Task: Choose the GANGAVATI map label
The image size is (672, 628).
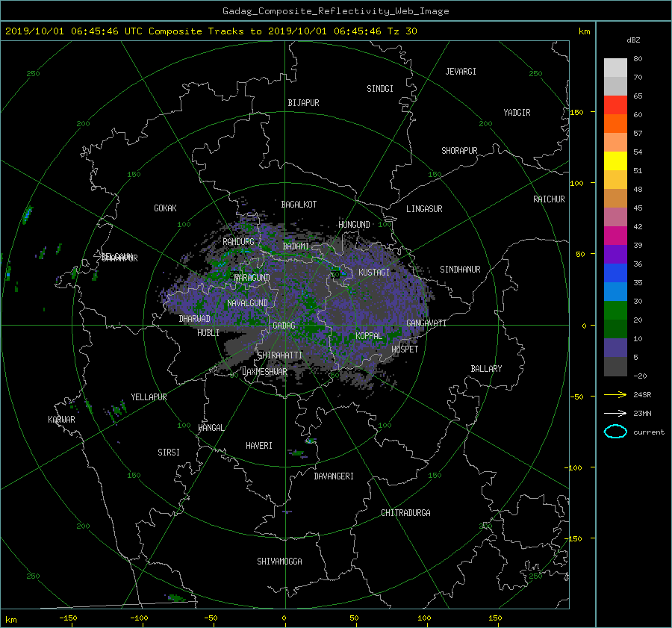Action: tap(426, 323)
